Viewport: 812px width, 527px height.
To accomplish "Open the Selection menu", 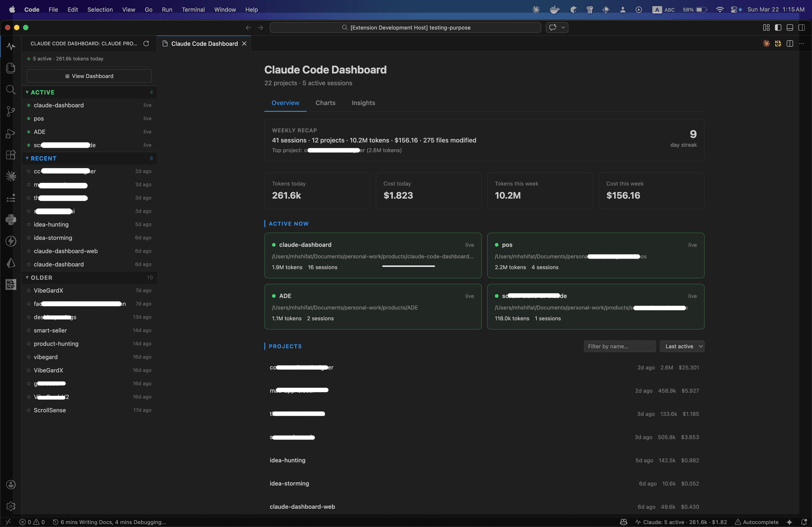I will (x=100, y=9).
